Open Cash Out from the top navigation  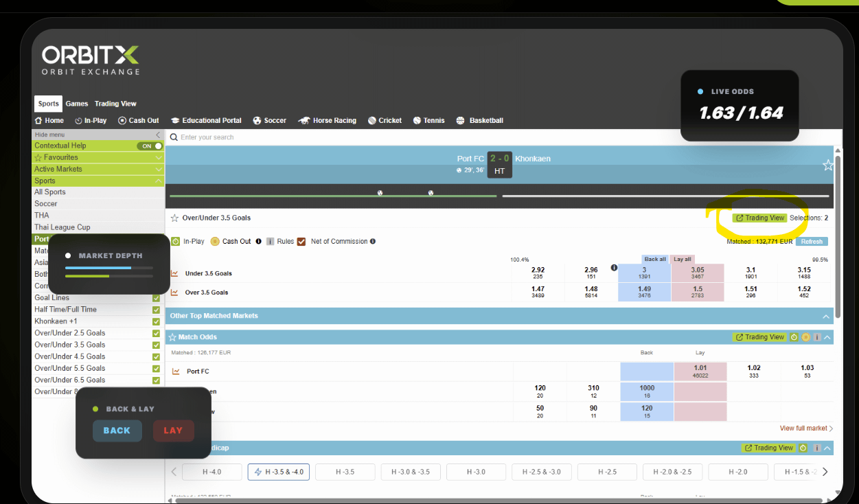point(139,120)
